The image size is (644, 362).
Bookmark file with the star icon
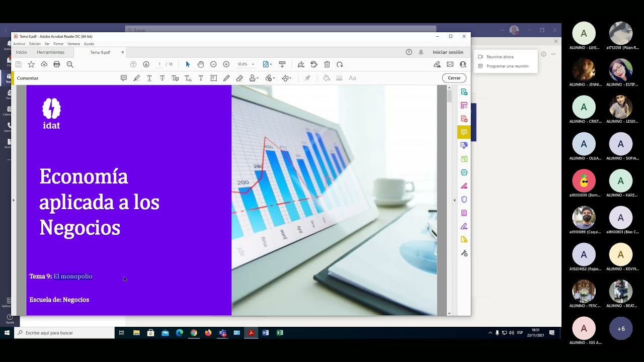31,64
